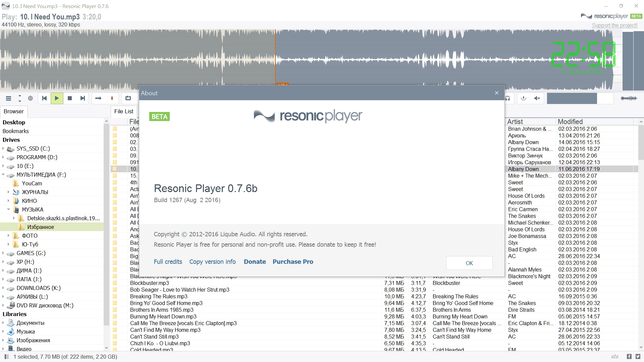The image size is (644, 362).
Task: Click the up/down layout arrows toolbar icon
Action: tap(20, 98)
